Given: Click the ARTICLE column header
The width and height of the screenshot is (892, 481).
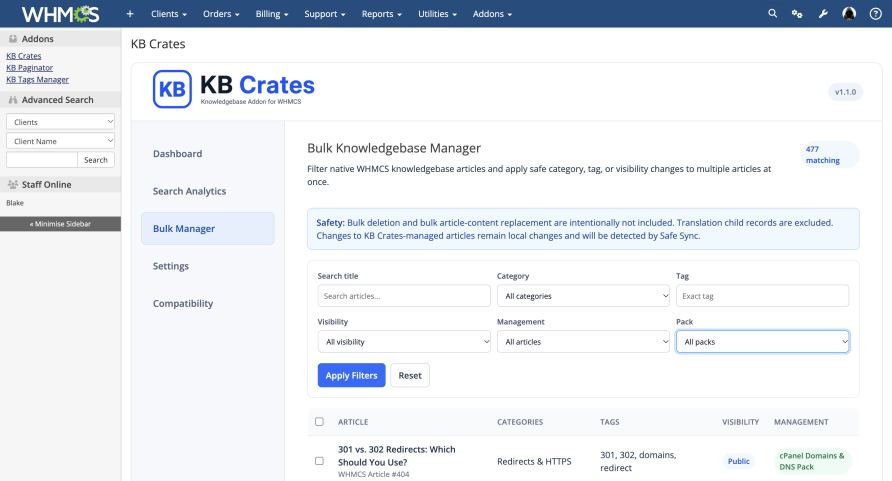Looking at the screenshot, I should click(353, 422).
